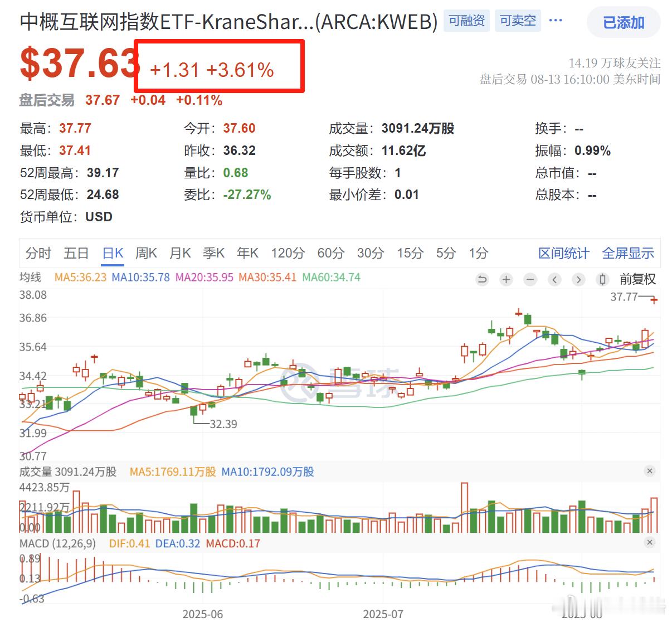Switch to the 120分 chart tab
Image resolution: width=672 pixels, height=622 pixels.
288,253
